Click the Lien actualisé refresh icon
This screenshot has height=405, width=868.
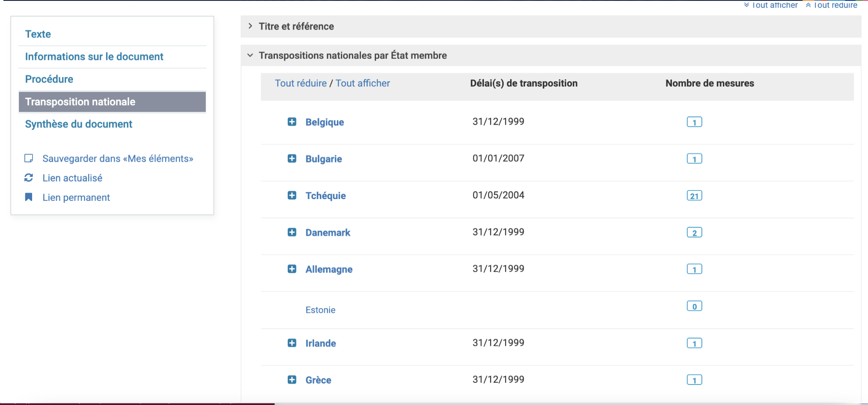[x=29, y=178]
